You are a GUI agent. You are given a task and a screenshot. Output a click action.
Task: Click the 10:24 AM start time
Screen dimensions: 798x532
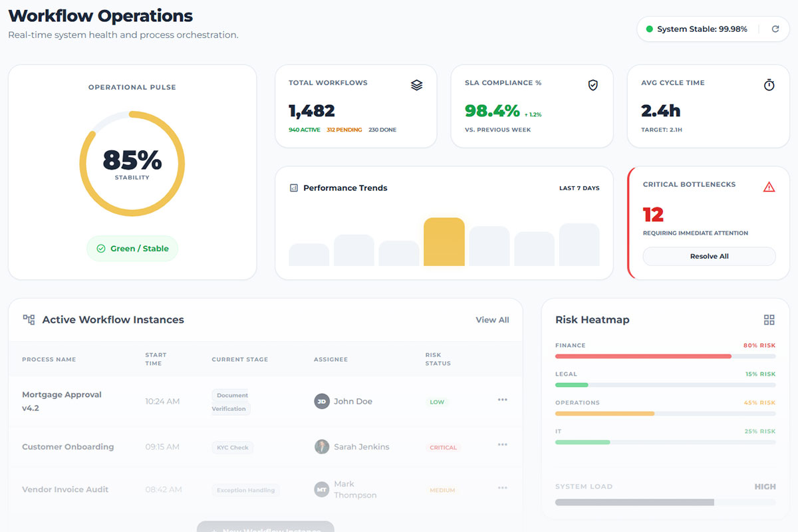pos(162,402)
